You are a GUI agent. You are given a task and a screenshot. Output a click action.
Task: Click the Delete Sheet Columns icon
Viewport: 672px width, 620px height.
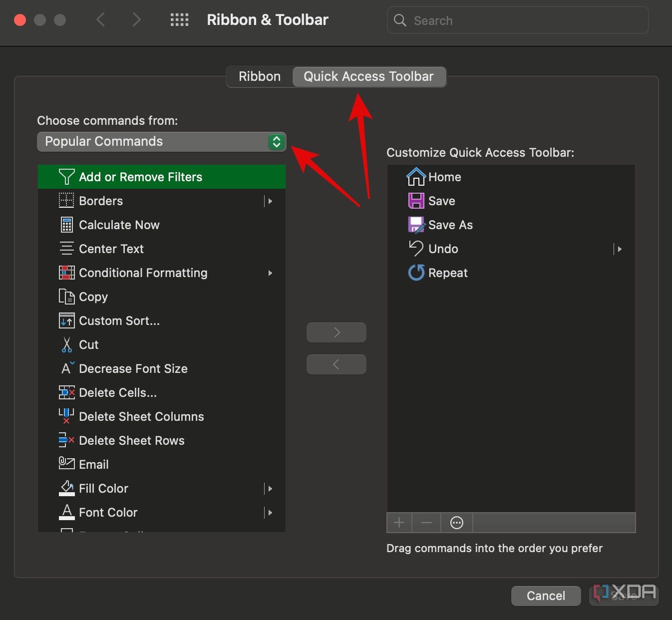(x=66, y=416)
